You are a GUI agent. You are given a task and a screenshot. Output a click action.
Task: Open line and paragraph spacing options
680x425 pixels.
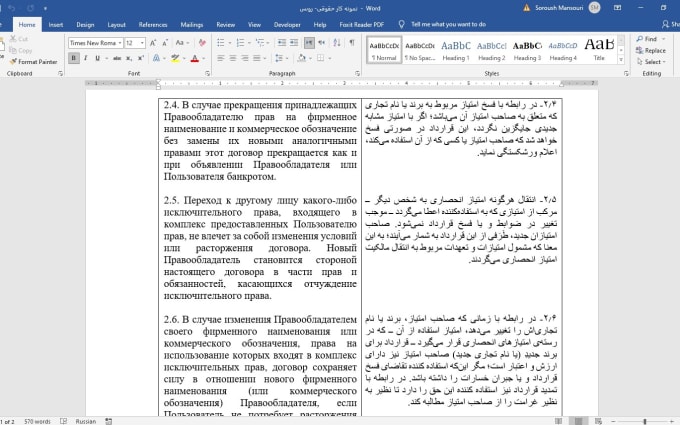coord(279,58)
